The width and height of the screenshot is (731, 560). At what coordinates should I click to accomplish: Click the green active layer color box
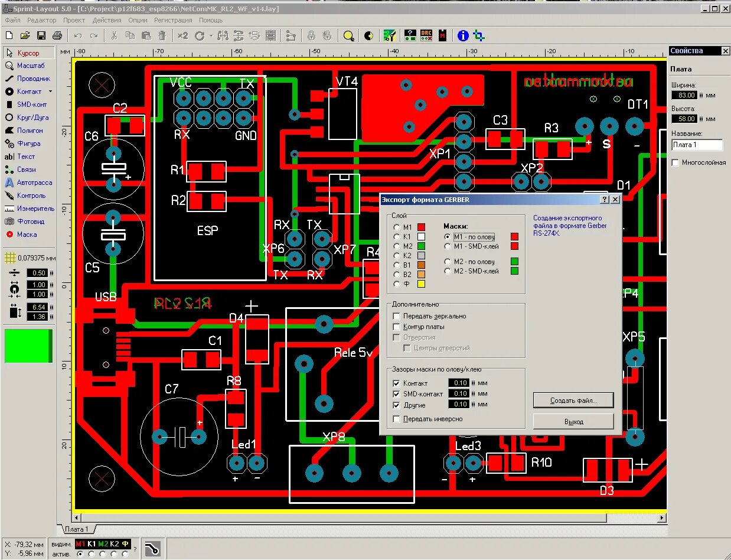click(x=28, y=346)
